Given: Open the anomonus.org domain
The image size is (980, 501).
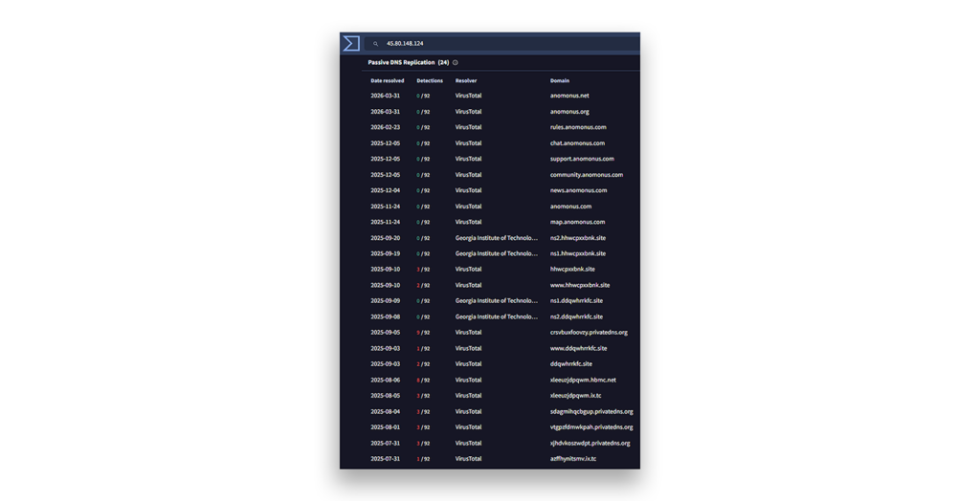Looking at the screenshot, I should 569,112.
